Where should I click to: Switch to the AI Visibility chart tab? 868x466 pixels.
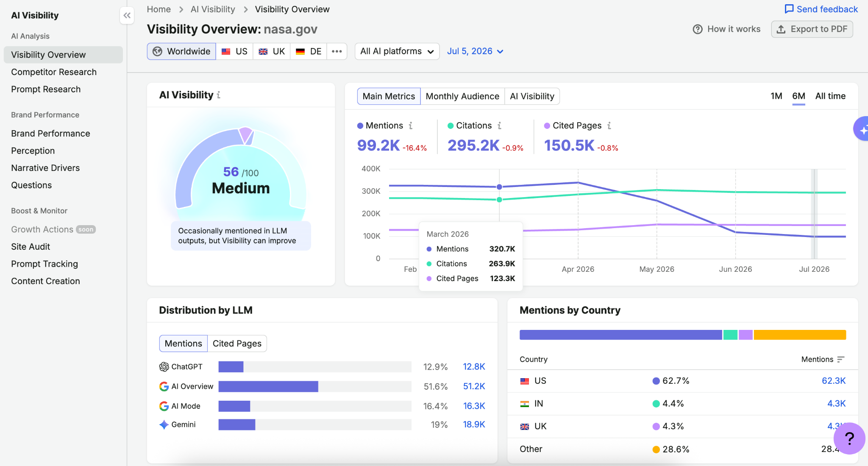click(532, 96)
